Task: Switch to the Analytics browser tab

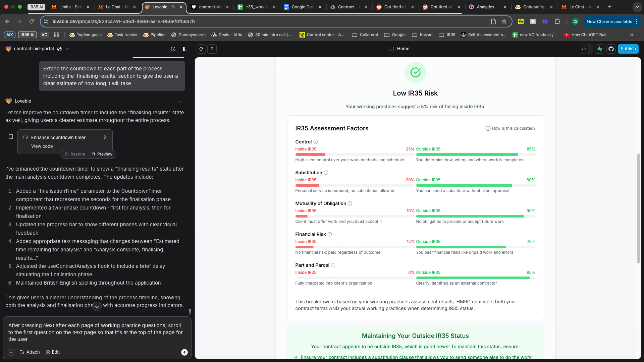Action: pyautogui.click(x=485, y=7)
